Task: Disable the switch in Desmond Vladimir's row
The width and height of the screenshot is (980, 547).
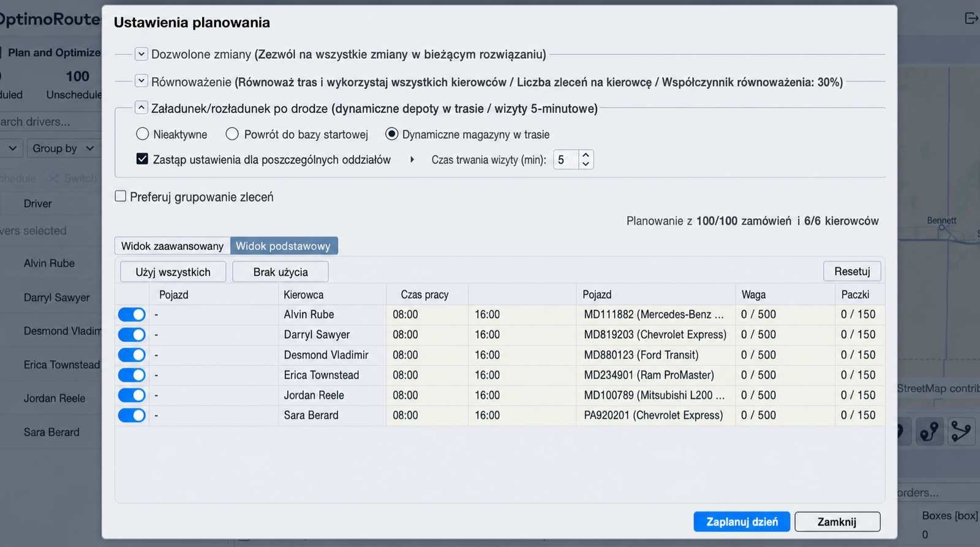Action: [132, 355]
